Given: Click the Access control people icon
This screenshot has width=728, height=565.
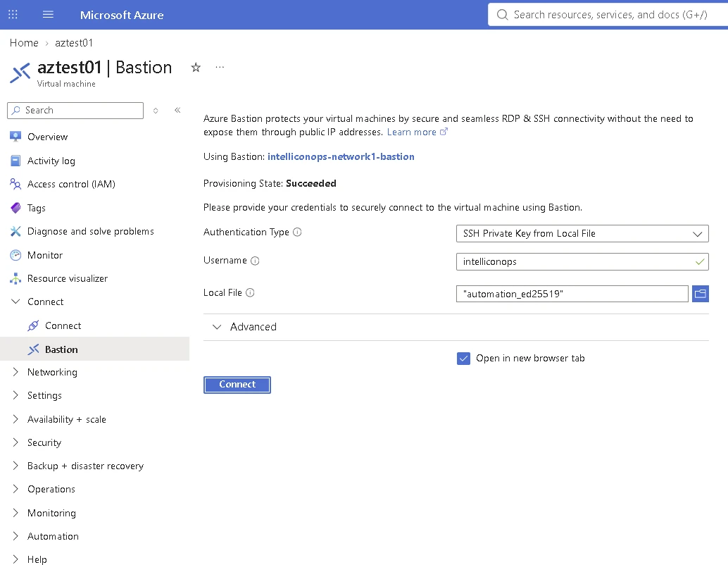Looking at the screenshot, I should click(x=15, y=184).
